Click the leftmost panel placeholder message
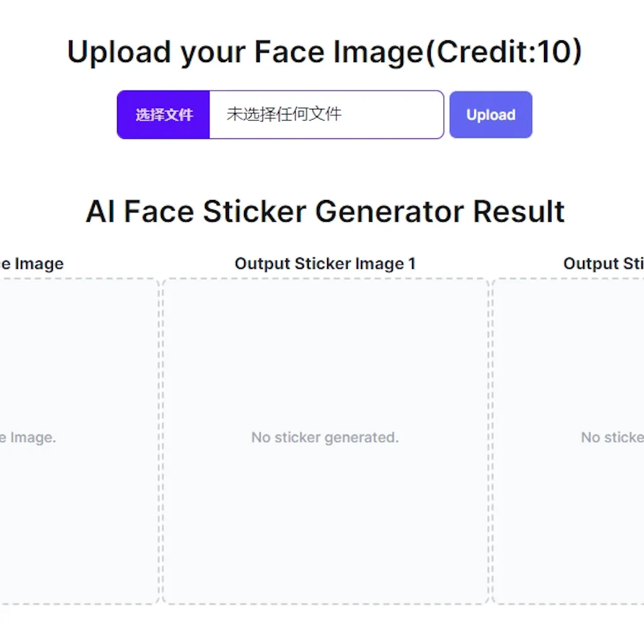This screenshot has width=644, height=644. pyautogui.click(x=28, y=437)
